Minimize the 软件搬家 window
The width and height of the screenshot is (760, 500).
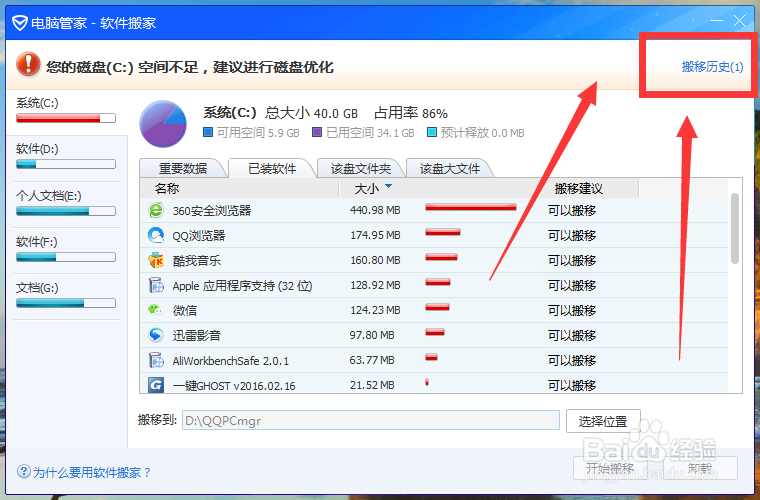pos(716,21)
